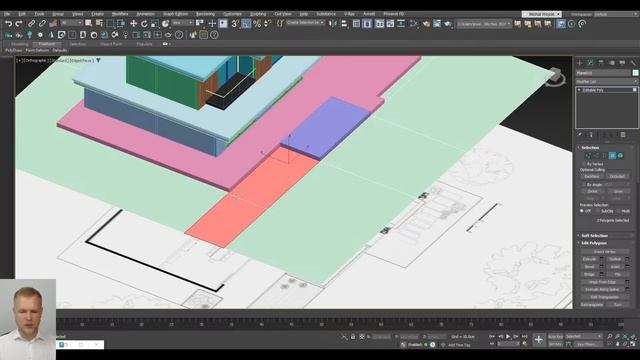Click the Redo arrow icon
Viewport: 640px width, 360px height.
[x=18, y=24]
